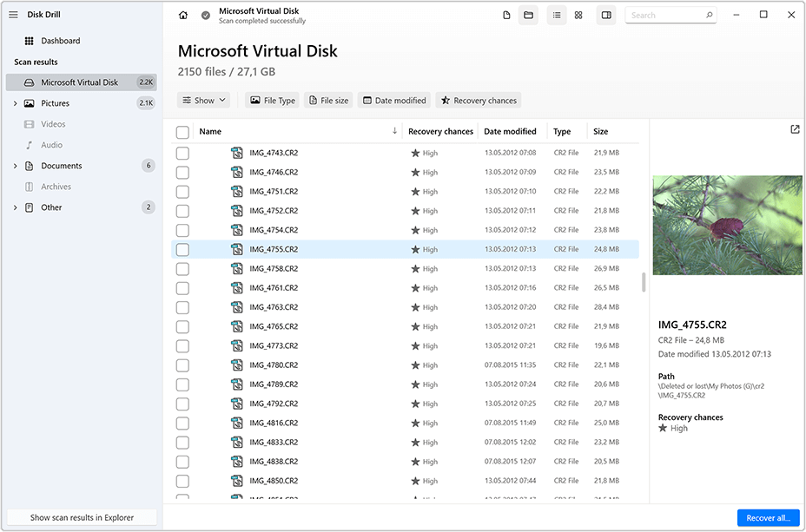Toggle the select-all checkbox in header
The height and width of the screenshot is (532, 806).
tap(182, 133)
